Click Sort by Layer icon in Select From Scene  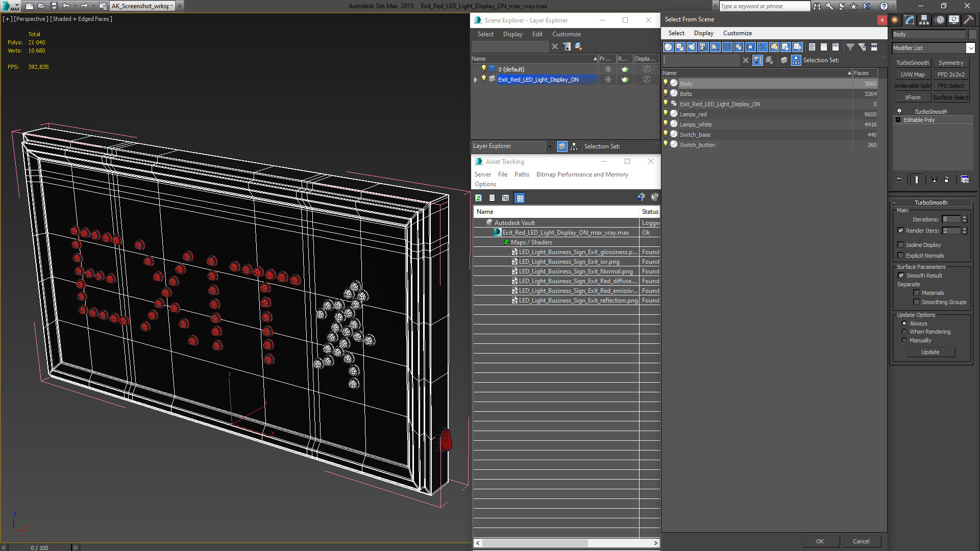pyautogui.click(x=784, y=60)
